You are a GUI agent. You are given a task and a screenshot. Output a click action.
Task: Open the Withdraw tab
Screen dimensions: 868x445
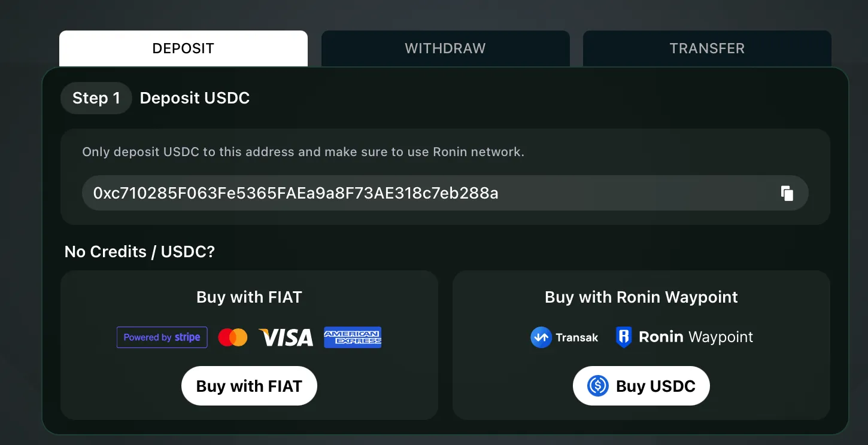445,48
